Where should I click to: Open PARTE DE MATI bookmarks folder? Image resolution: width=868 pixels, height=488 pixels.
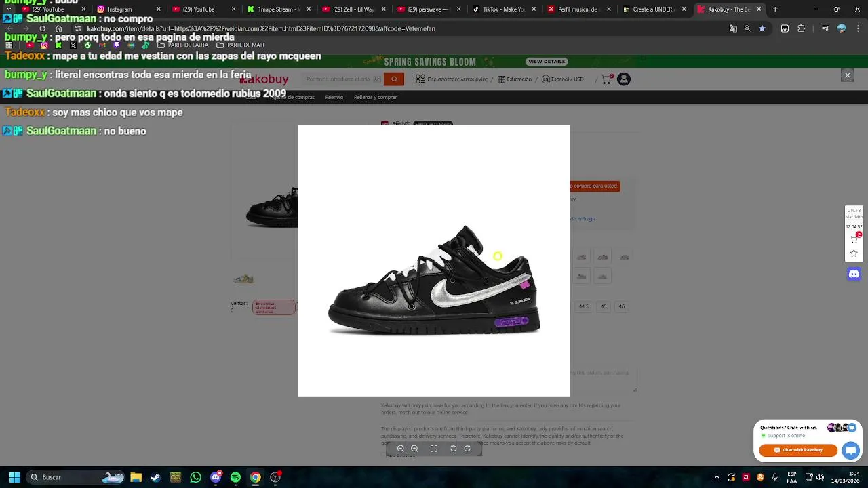[x=240, y=45]
